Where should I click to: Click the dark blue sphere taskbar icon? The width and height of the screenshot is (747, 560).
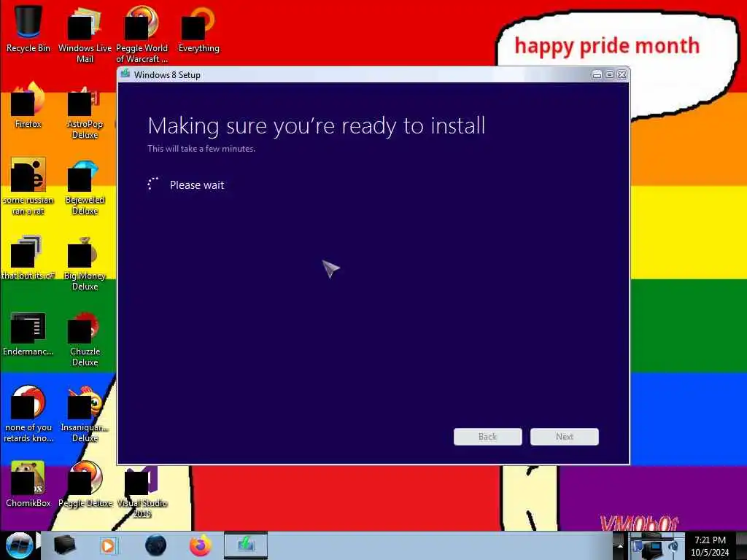click(155, 545)
